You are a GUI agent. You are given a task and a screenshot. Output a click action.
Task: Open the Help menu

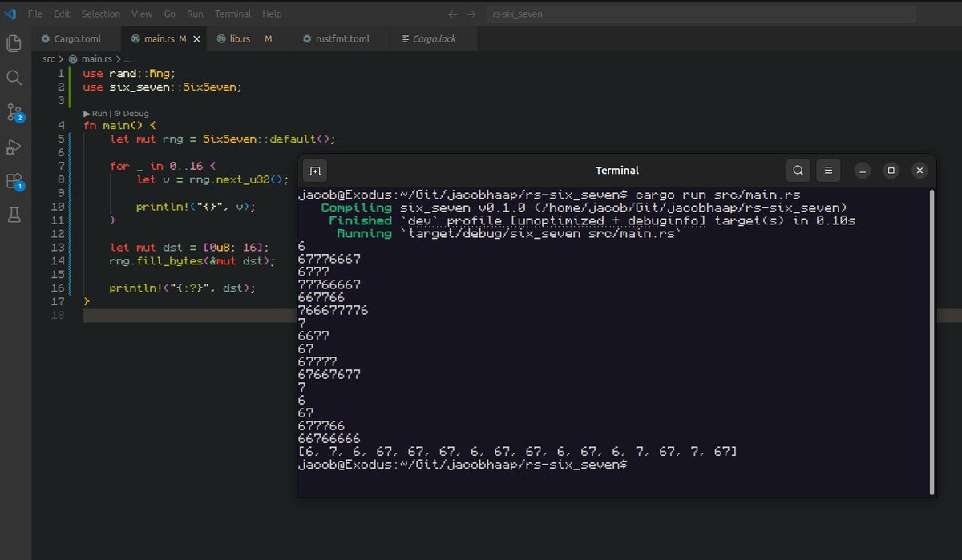272,14
